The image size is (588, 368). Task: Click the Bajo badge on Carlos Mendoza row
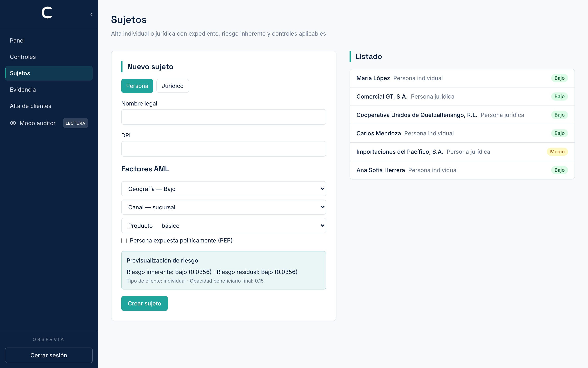pos(559,133)
